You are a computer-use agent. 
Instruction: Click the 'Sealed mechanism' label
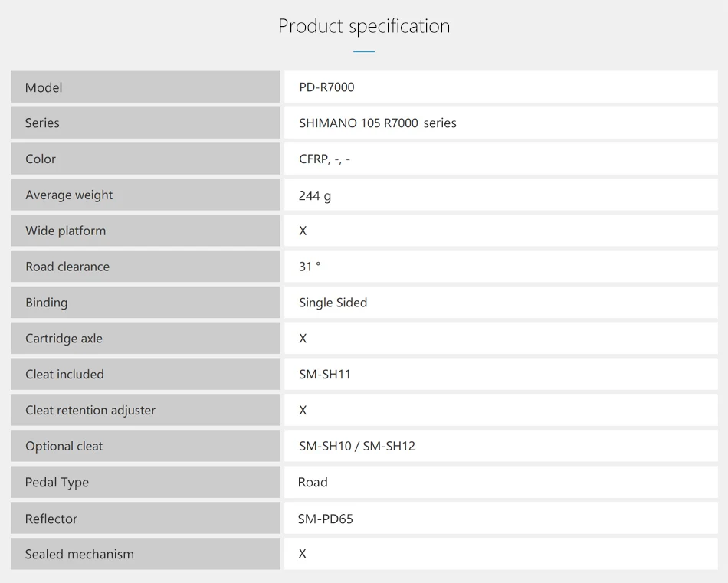point(80,554)
